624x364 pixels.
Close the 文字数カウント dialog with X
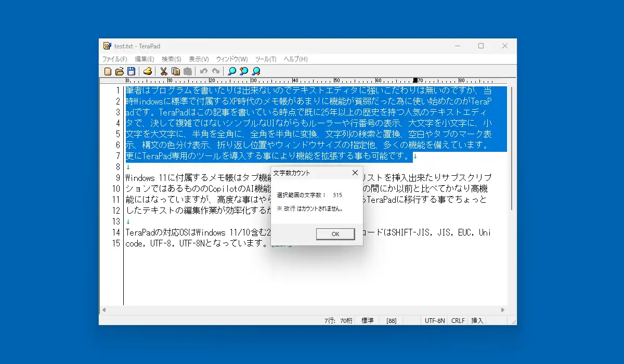(x=355, y=173)
